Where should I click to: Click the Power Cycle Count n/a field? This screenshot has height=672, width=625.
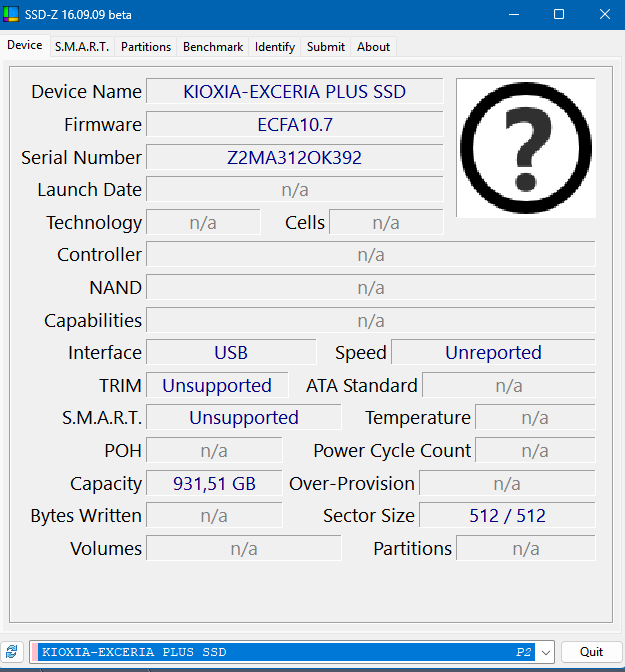tap(535, 450)
